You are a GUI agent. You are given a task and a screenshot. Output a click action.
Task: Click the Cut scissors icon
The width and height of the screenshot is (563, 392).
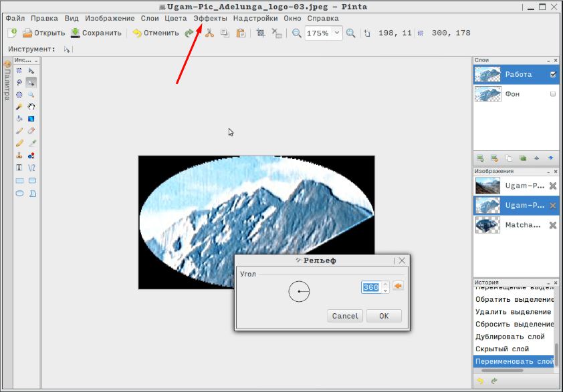[209, 33]
